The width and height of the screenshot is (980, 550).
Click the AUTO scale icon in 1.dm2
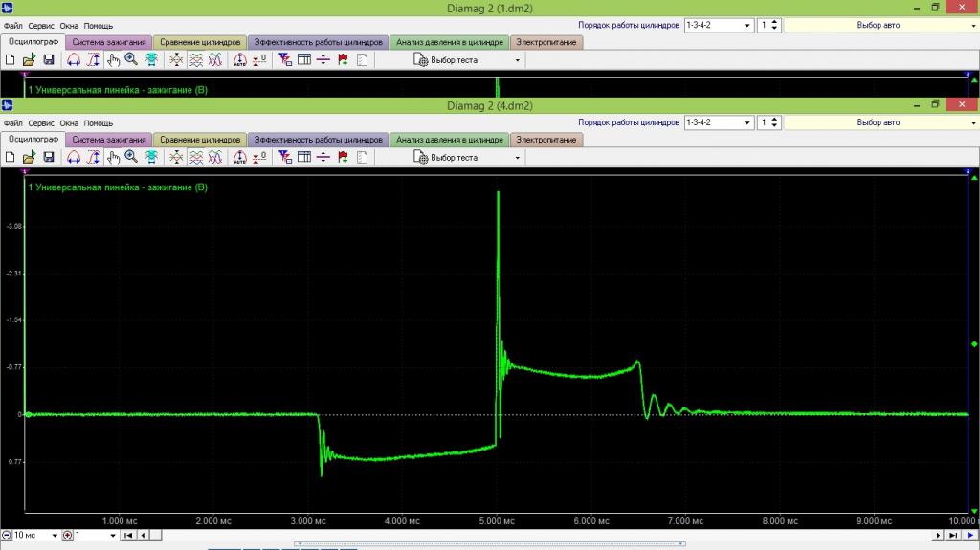[x=240, y=60]
